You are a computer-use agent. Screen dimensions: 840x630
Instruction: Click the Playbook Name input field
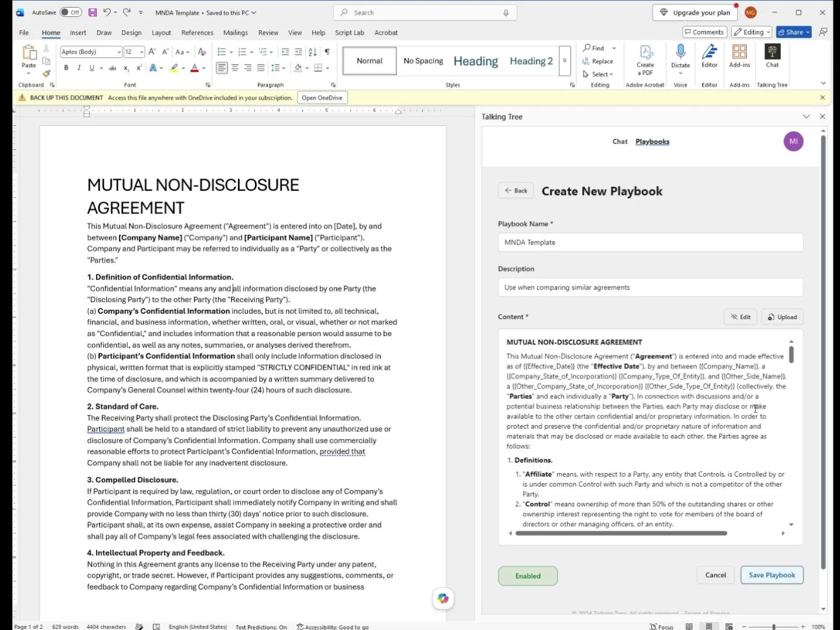pyautogui.click(x=650, y=242)
